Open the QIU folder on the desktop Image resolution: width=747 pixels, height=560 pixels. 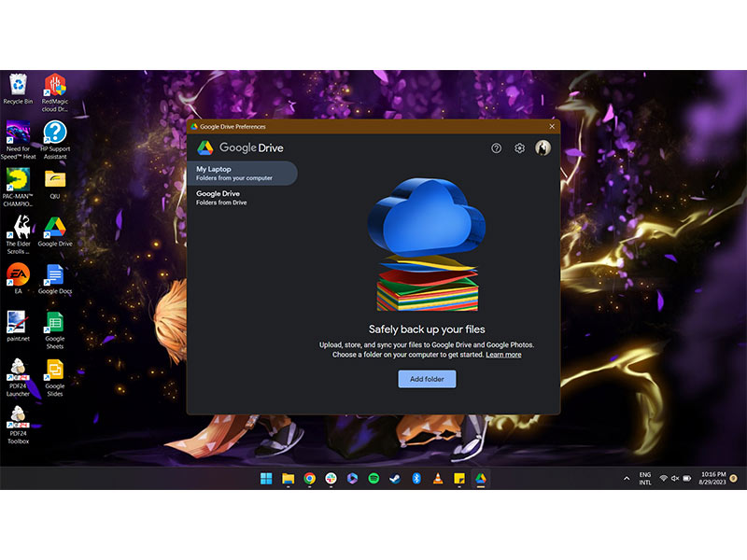(x=55, y=184)
